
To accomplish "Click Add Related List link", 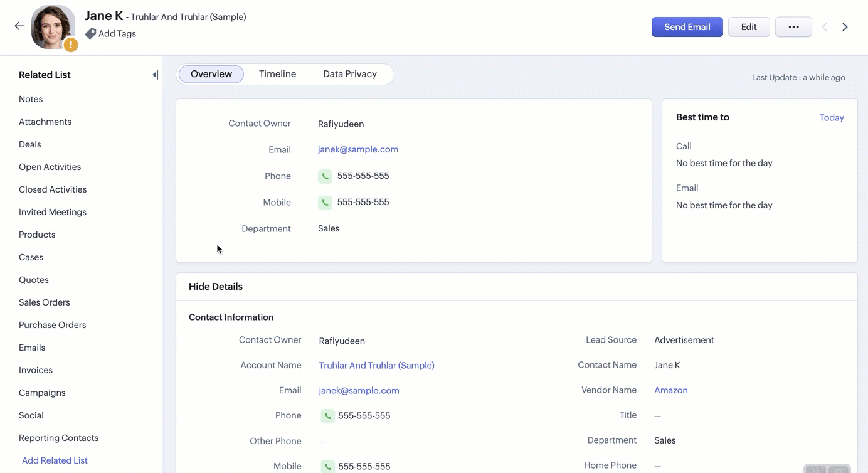I will pos(55,460).
